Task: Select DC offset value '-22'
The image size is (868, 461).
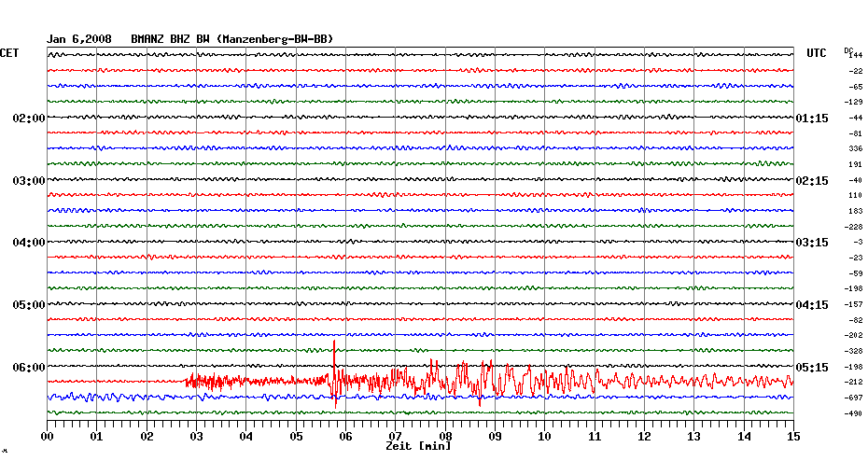Action: (855, 71)
